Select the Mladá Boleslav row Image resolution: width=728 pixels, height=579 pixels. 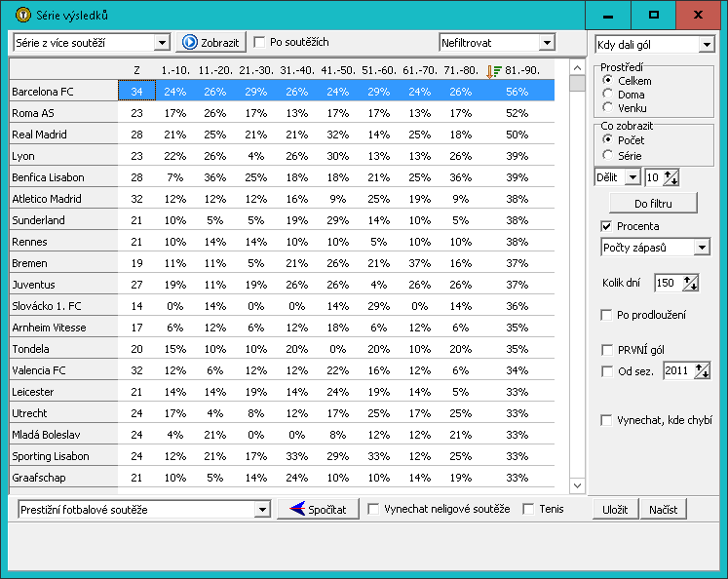(282, 434)
